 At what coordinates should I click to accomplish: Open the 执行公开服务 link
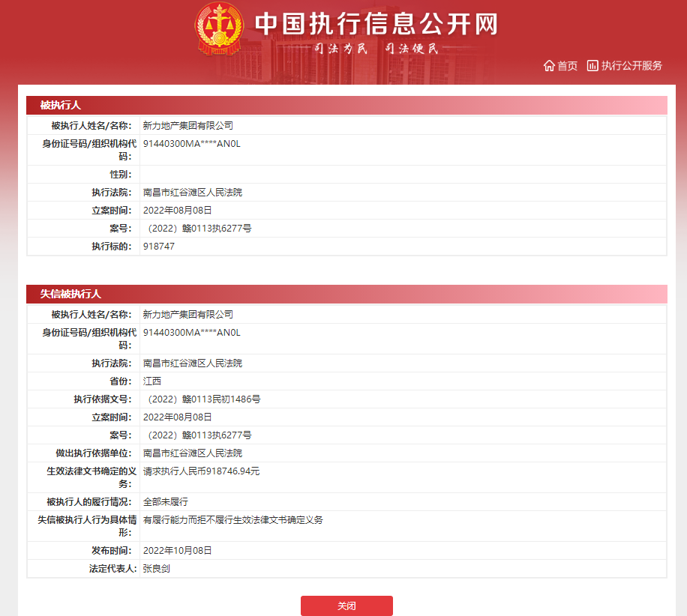click(631, 66)
